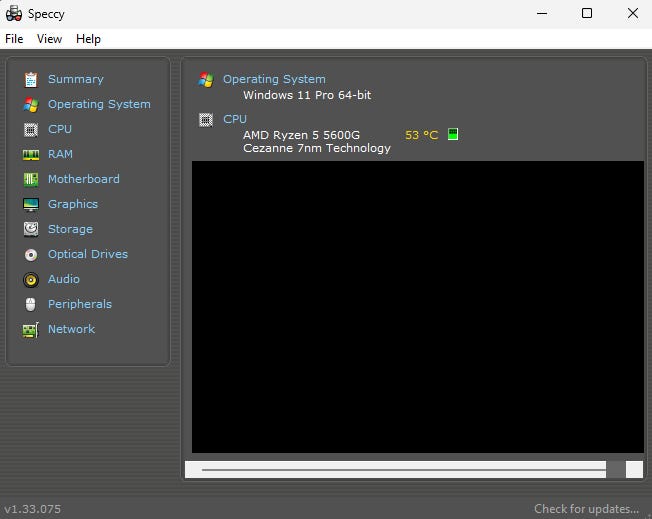This screenshot has height=519, width=652.
Task: Click Check for updates link
Action: (586, 509)
